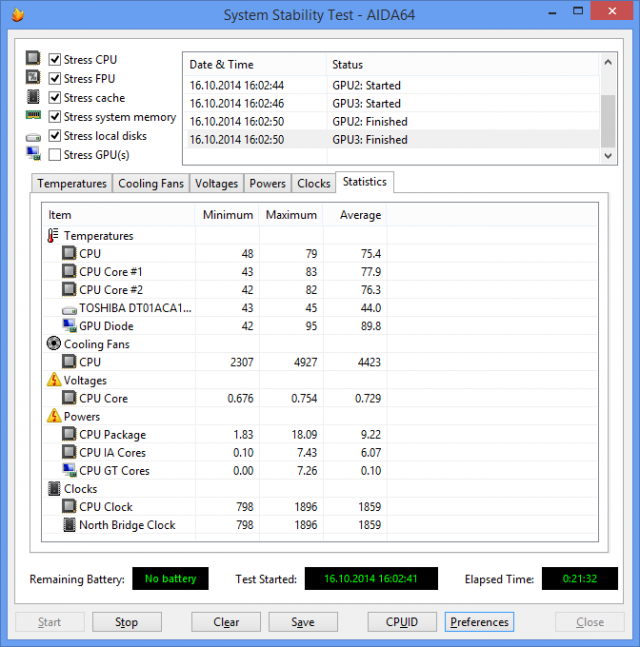
Task: Select the Statistics tab
Action: click(x=365, y=182)
